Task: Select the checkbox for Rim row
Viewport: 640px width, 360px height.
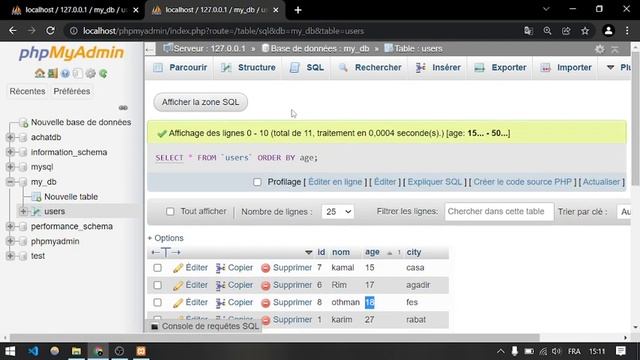Action: (158, 285)
